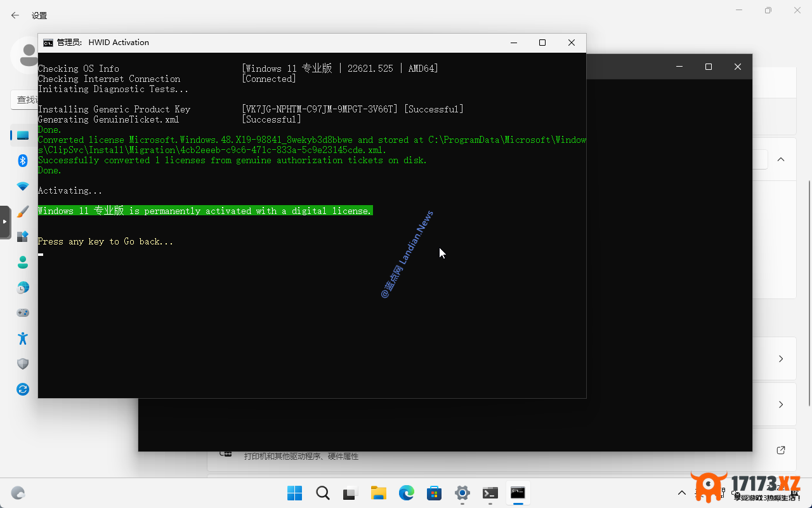Open Gaming controller icon in Settings sidebar

tap(23, 313)
